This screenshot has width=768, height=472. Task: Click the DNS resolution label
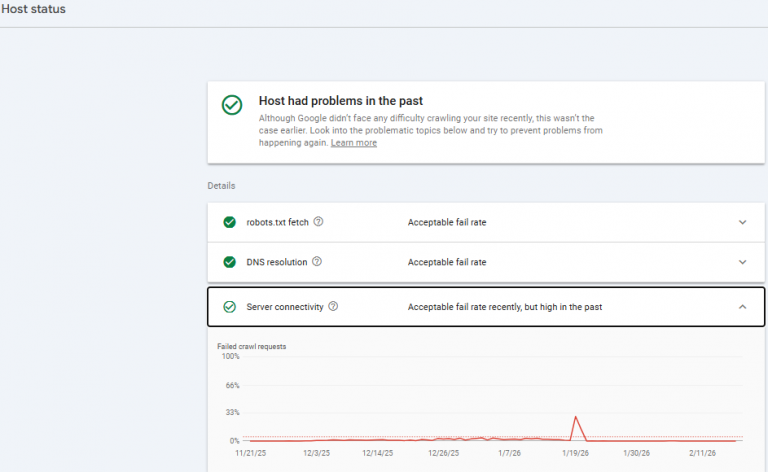[277, 262]
